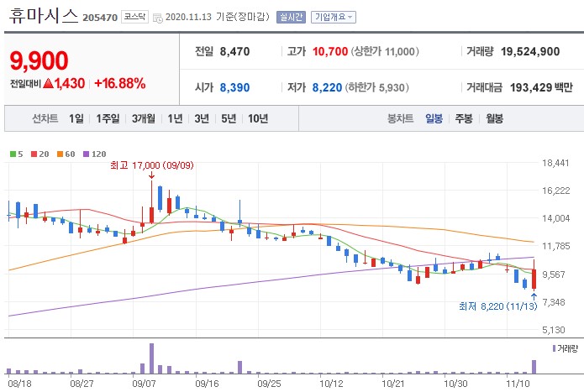Click the current price 9,900

39,60
